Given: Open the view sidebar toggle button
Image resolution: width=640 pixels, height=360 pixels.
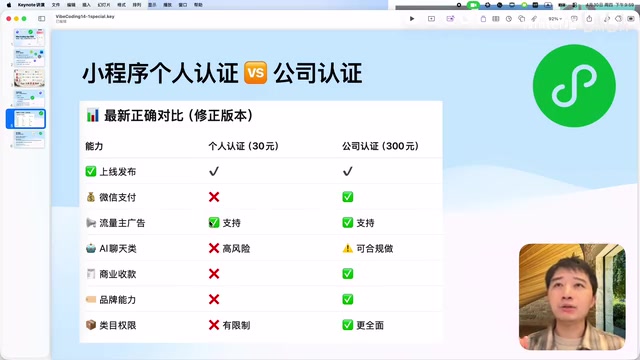Looking at the screenshot, I should coord(42,19).
